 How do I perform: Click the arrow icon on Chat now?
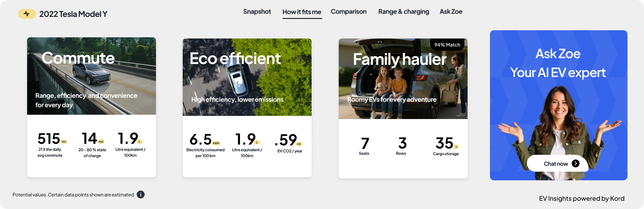[x=576, y=163]
